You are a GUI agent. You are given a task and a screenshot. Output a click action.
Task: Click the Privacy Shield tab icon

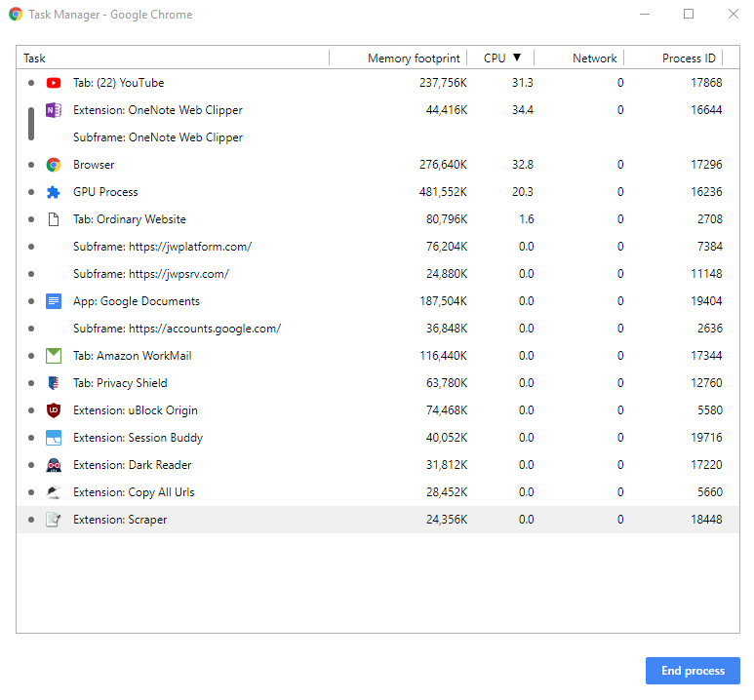click(x=54, y=383)
